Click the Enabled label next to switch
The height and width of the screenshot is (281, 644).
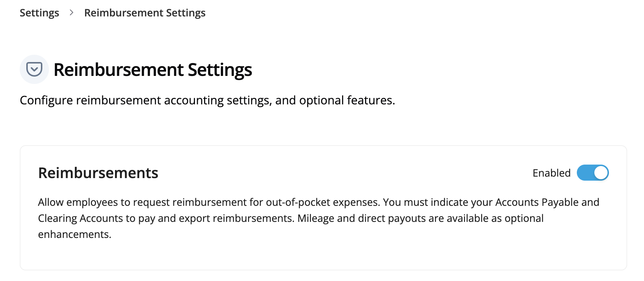(551, 173)
